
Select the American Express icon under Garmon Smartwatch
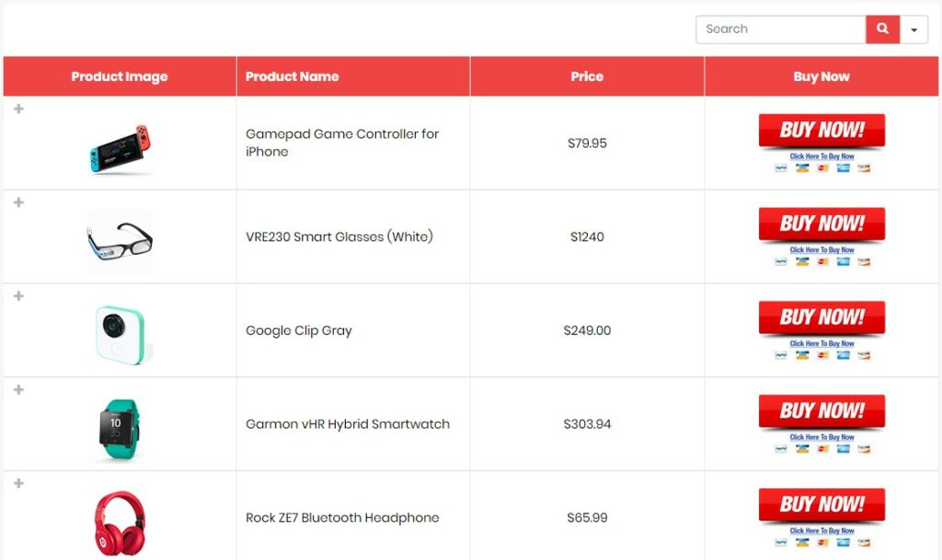coord(843,450)
